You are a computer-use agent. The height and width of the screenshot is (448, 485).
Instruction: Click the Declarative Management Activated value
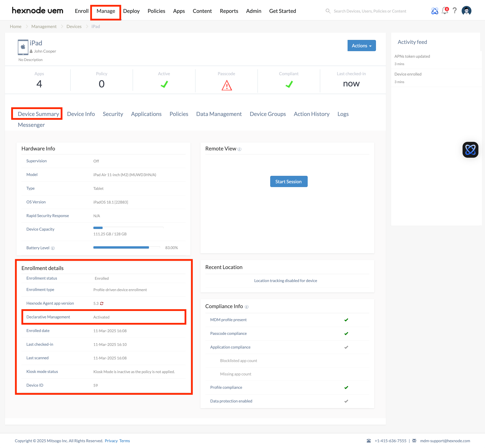pyautogui.click(x=101, y=317)
